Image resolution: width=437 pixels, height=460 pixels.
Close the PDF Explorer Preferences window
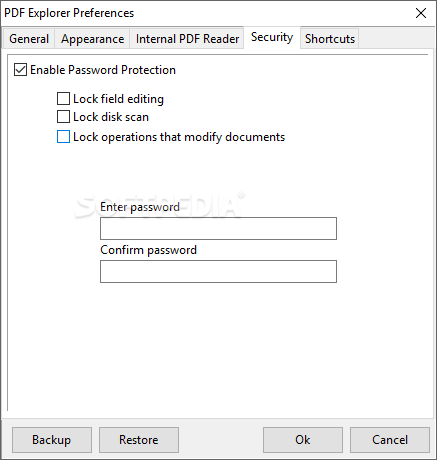[x=421, y=13]
